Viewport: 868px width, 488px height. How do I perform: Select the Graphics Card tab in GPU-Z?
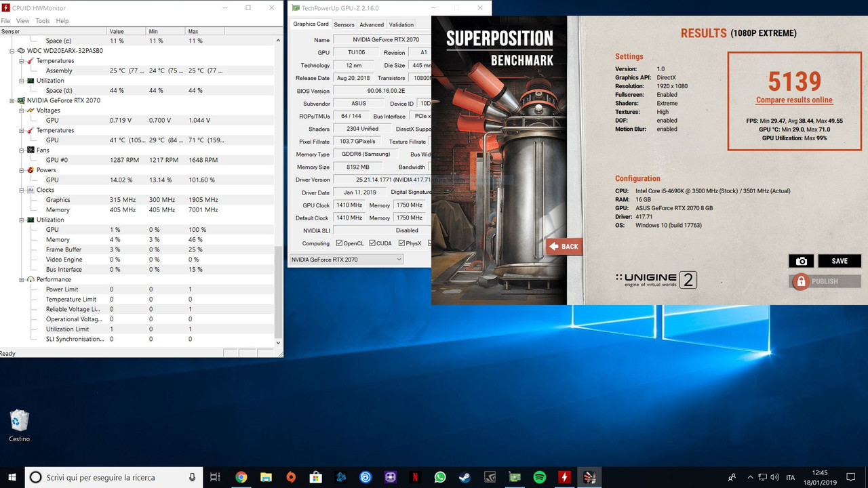coord(311,24)
